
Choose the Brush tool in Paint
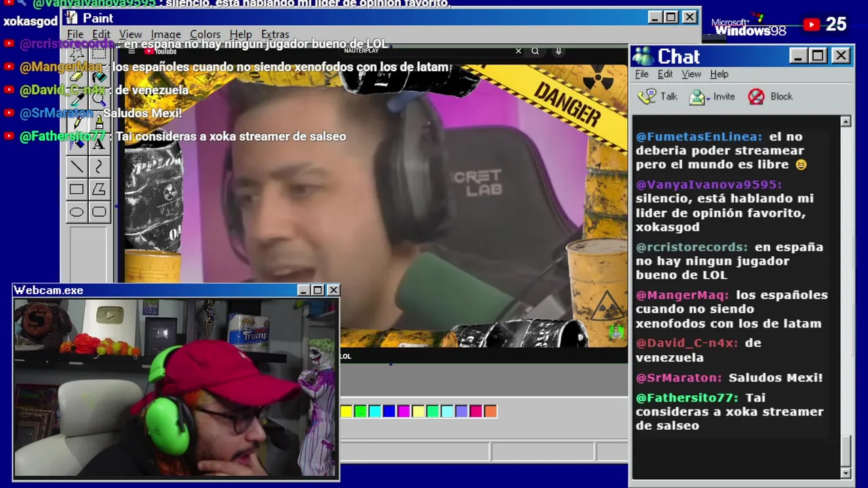[x=99, y=121]
